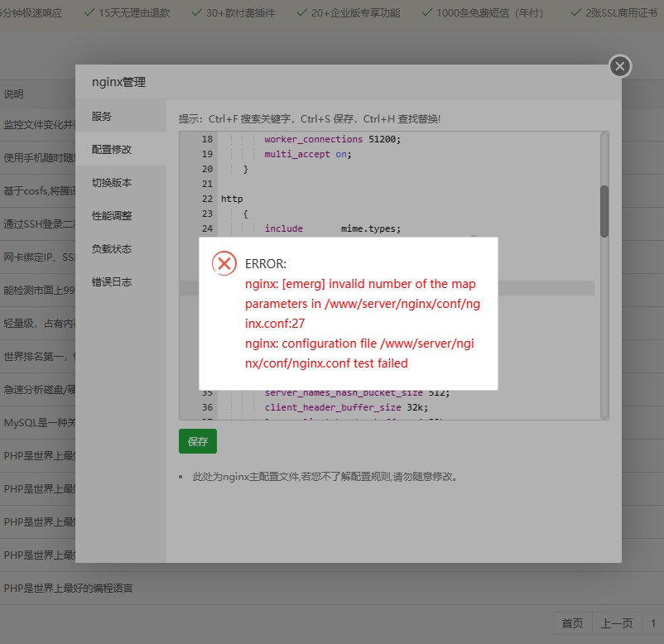The width and height of the screenshot is (664, 644).
Task: Click code line 19 multi_accept on
Action: click(308, 154)
